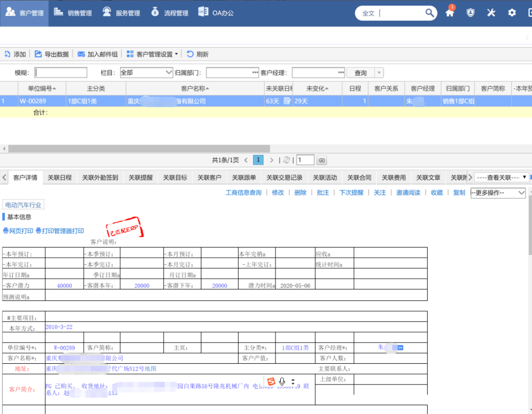532x414 pixels.
Task: Open the 归属部门 picker ellipsis
Action: [x=255, y=72]
